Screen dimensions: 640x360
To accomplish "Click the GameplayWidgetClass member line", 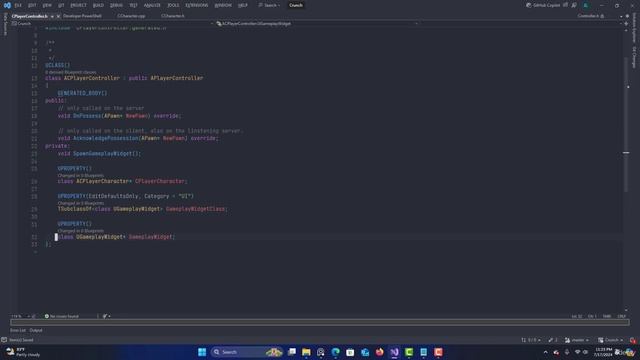I will (x=142, y=209).
